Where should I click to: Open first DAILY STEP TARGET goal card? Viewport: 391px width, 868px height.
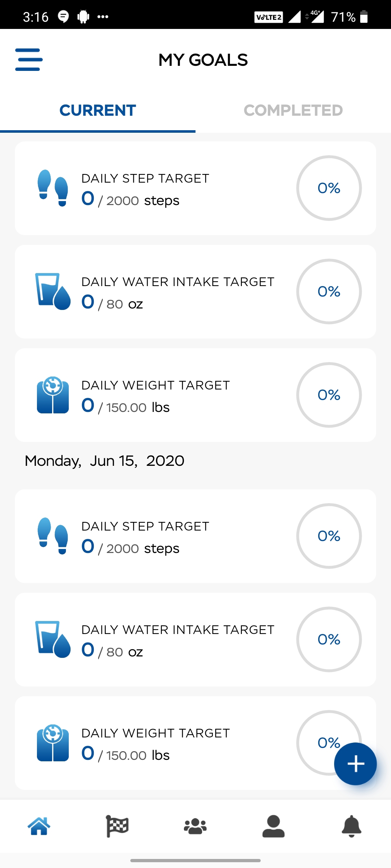(195, 188)
